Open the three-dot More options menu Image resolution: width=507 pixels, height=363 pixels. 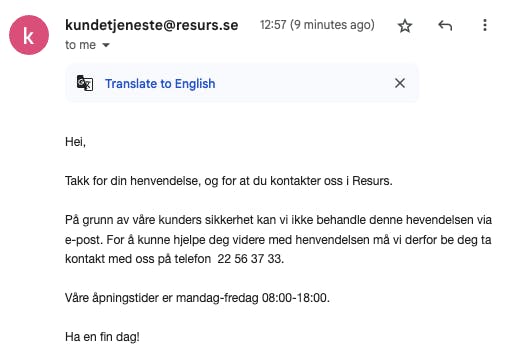[x=485, y=25]
